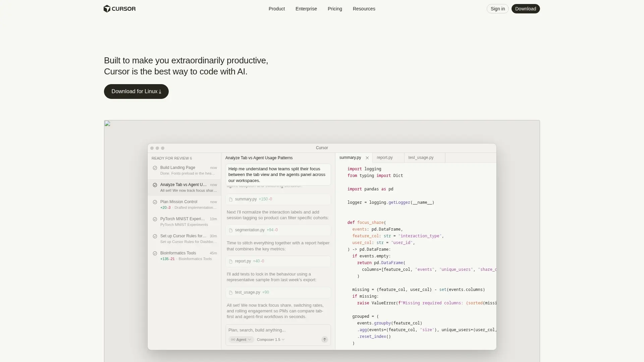Open the Agent mode dropdown chevron
The height and width of the screenshot is (362, 644).
[x=249, y=340]
